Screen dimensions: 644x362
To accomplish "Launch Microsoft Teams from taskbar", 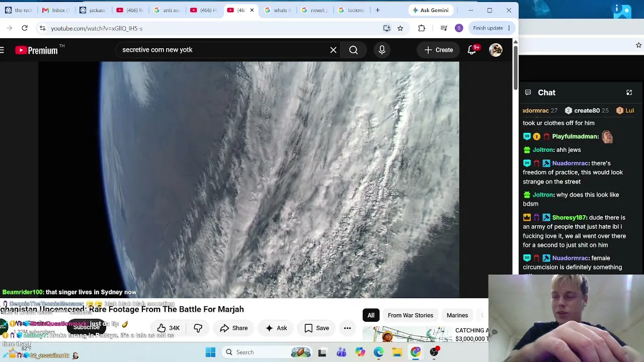I will click(341, 352).
